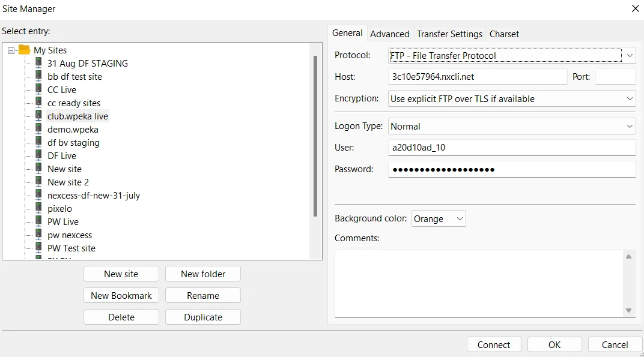The height and width of the screenshot is (357, 644).
Task: Select the cc ready sites entry
Action: pyautogui.click(x=74, y=103)
